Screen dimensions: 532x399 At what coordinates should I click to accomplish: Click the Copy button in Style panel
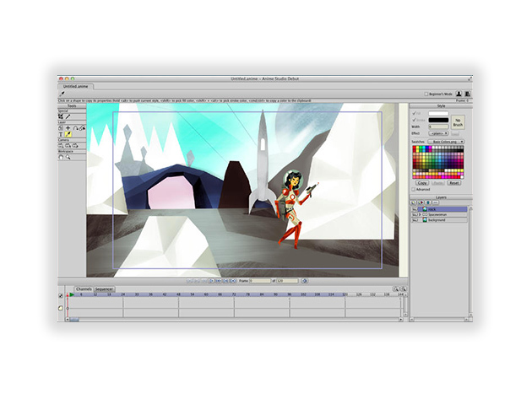[x=422, y=183]
